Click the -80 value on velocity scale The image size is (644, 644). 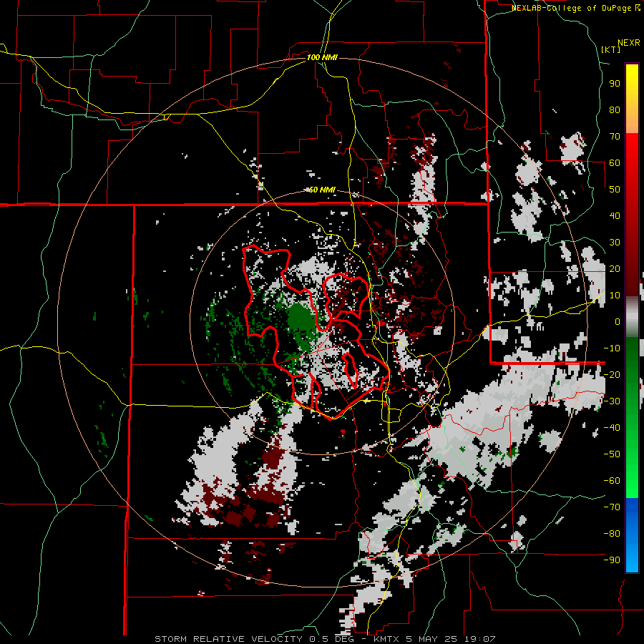coord(612,534)
